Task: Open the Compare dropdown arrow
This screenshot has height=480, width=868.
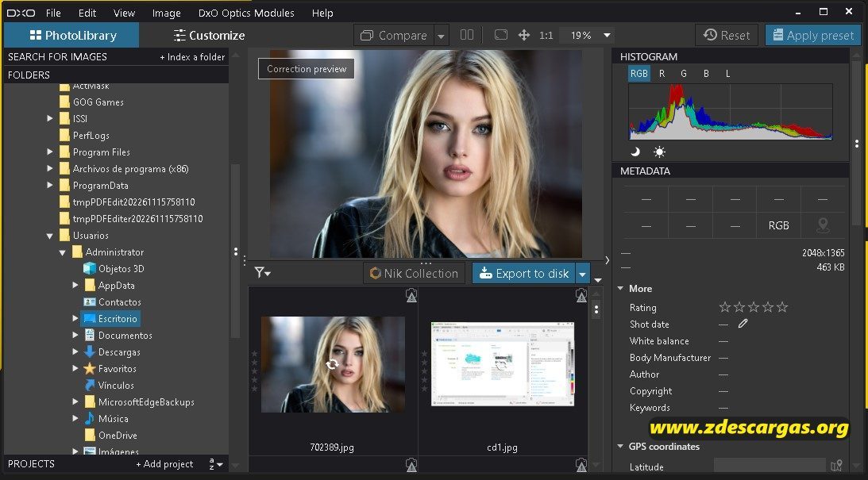Action: coord(442,36)
